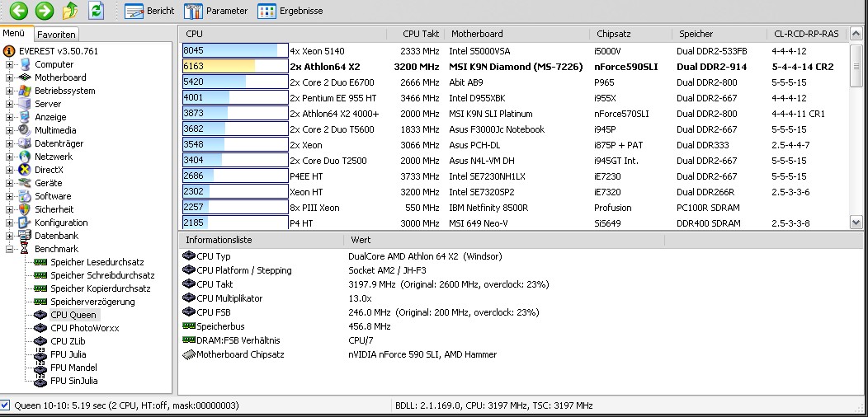Go up one level with the up-arrow icon
Screen dimensions: 868x417
coord(70,11)
